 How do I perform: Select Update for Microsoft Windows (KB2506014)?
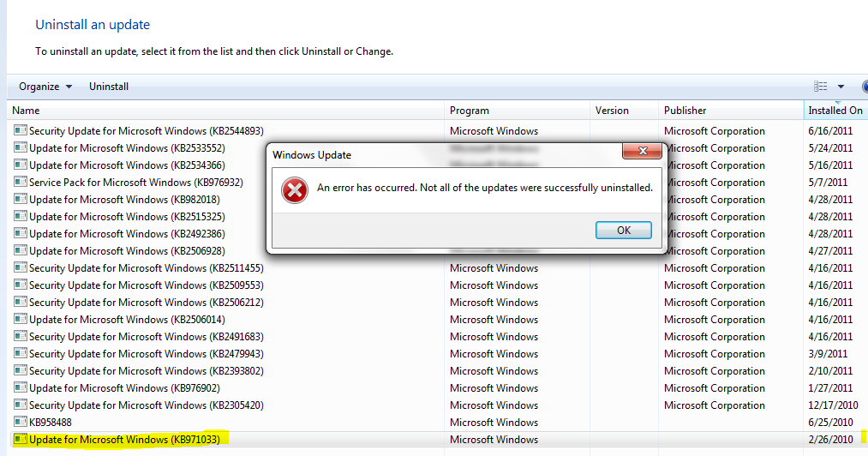127,320
